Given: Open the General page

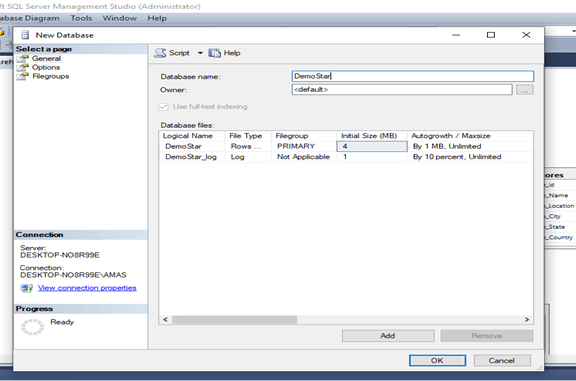Looking at the screenshot, I should (x=46, y=58).
